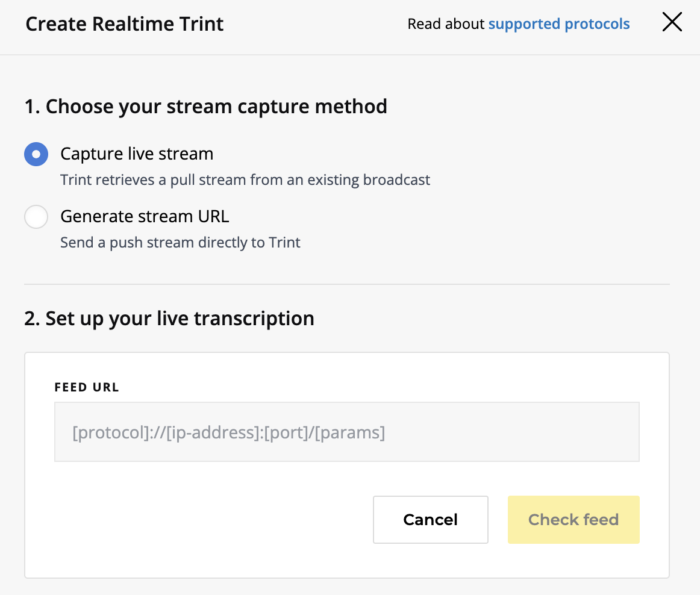700x595 pixels.
Task: Select the Generate stream URL option
Action: (x=36, y=217)
